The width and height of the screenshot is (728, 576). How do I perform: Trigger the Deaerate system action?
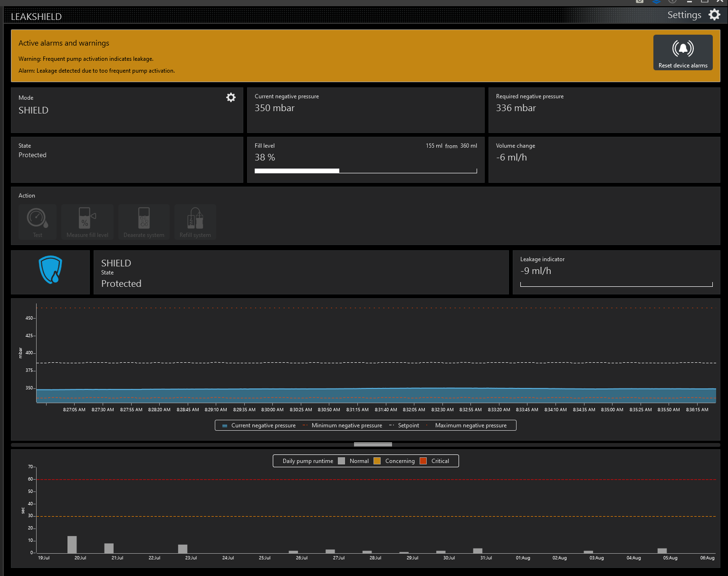click(144, 222)
